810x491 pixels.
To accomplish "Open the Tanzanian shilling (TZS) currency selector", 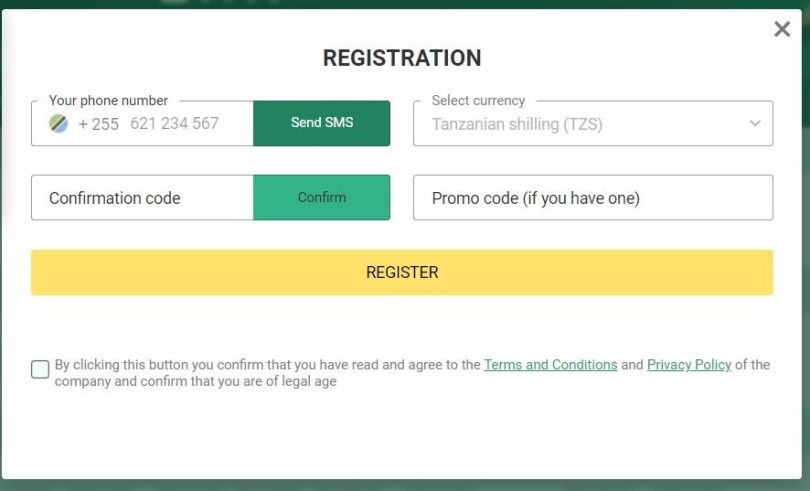I will click(593, 124).
